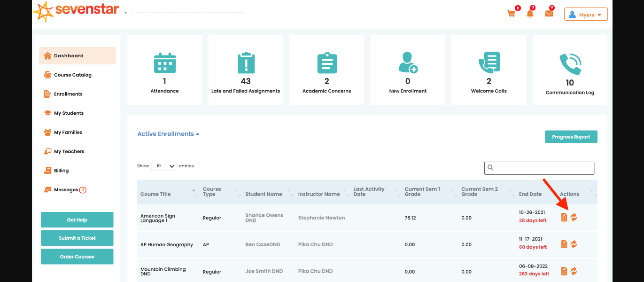Click the 38 days left text
644x282 pixels.
click(533, 220)
